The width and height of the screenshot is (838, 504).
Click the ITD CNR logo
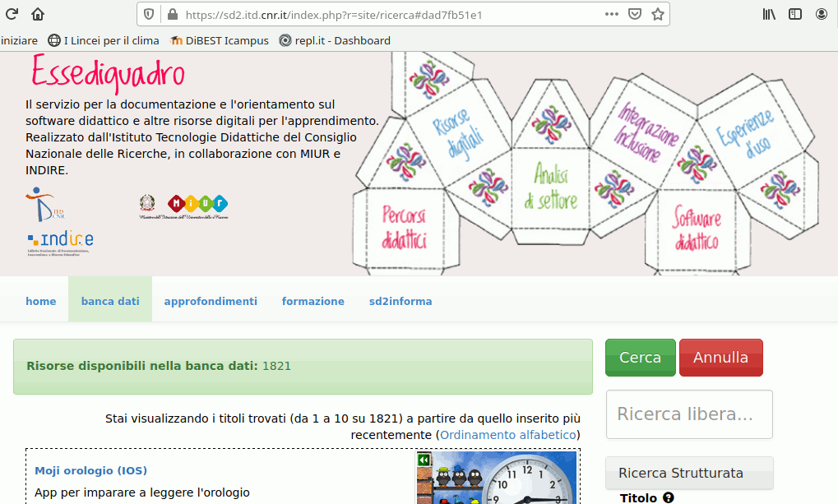pyautogui.click(x=45, y=204)
